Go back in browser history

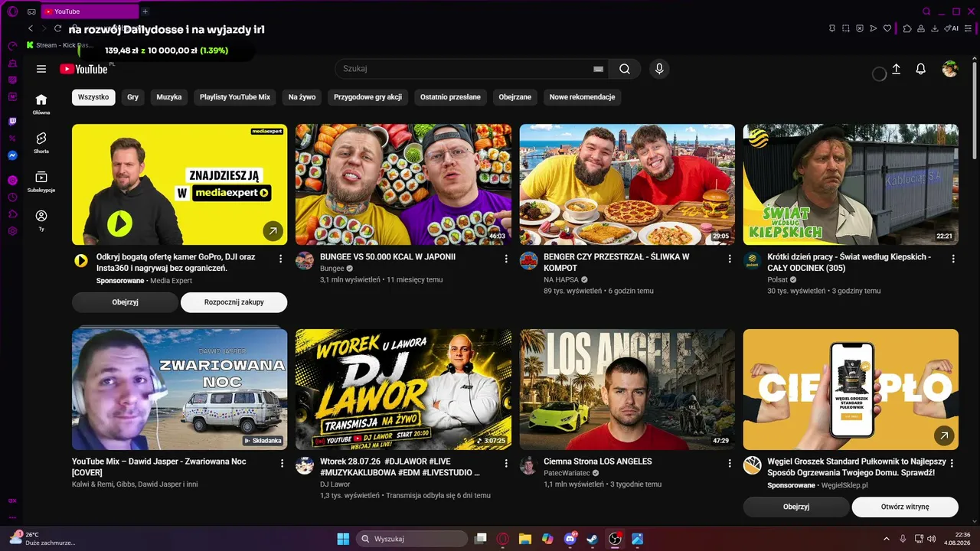point(31,28)
